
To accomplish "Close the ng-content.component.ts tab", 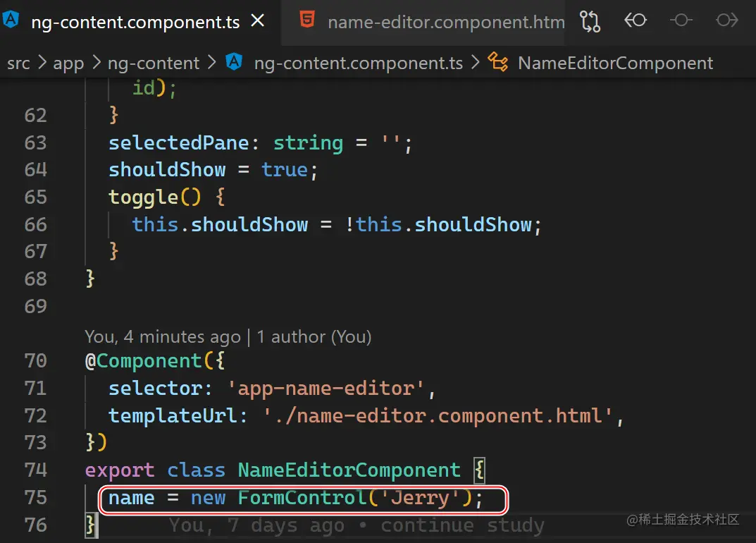I will pyautogui.click(x=257, y=21).
